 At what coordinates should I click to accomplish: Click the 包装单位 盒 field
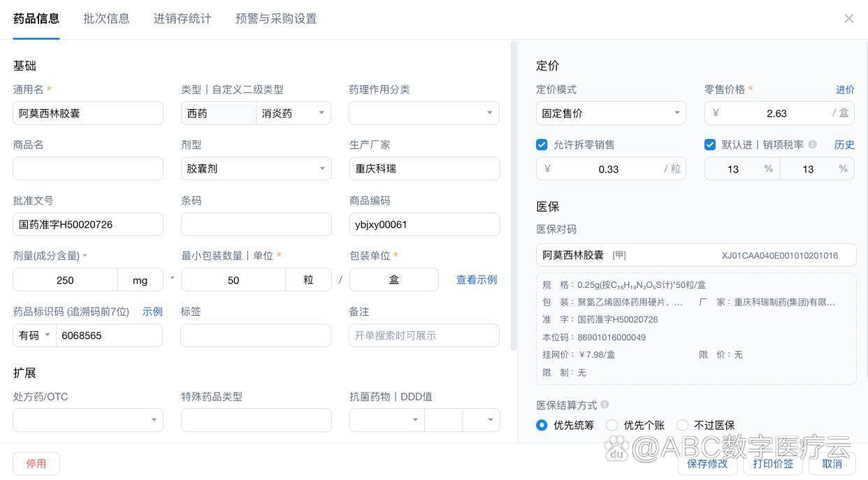394,279
